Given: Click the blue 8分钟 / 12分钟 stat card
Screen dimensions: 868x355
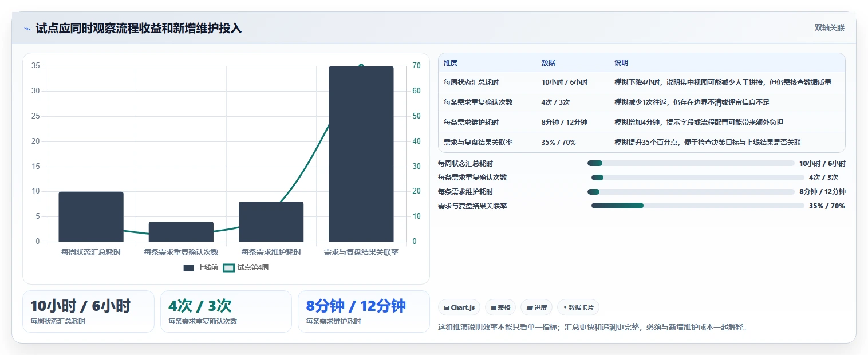Looking at the screenshot, I should pyautogui.click(x=364, y=311).
